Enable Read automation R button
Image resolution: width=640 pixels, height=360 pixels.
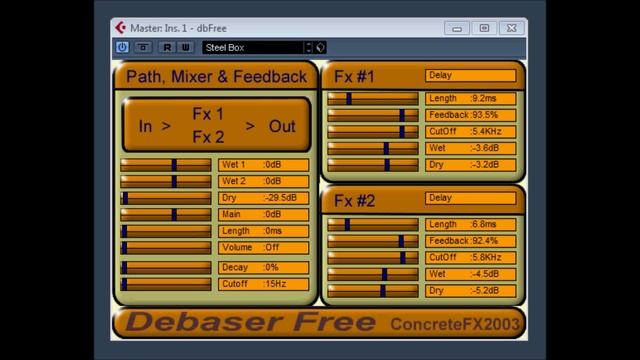coord(167,47)
